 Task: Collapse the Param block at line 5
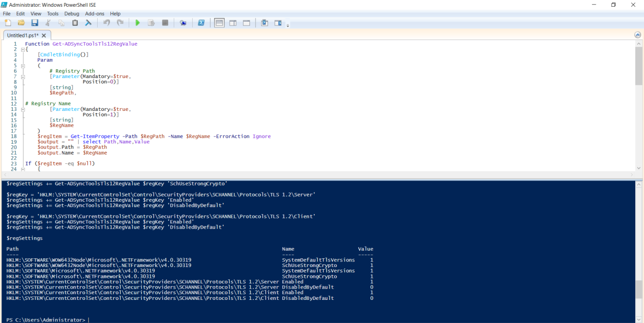tap(23, 66)
